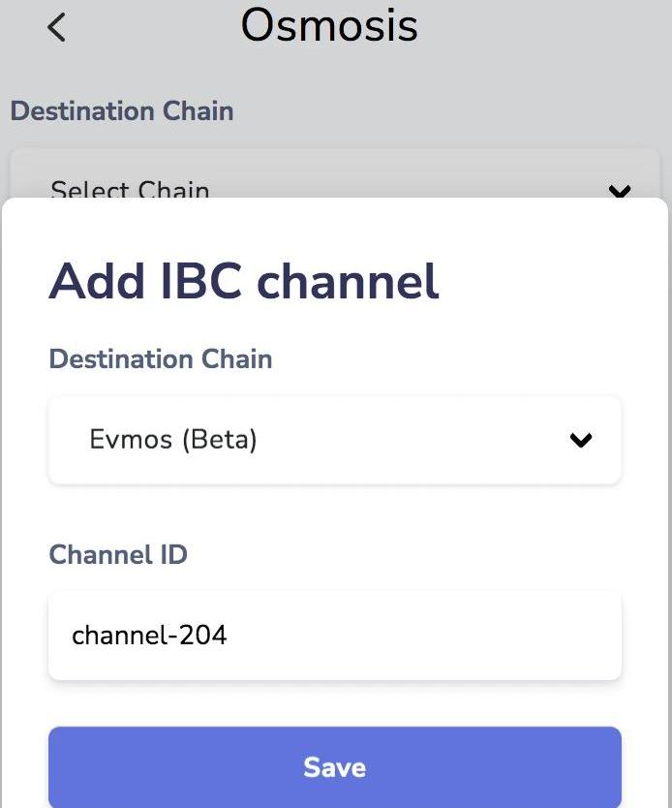Click the Save label text
The width and height of the screenshot is (672, 808).
click(x=334, y=767)
